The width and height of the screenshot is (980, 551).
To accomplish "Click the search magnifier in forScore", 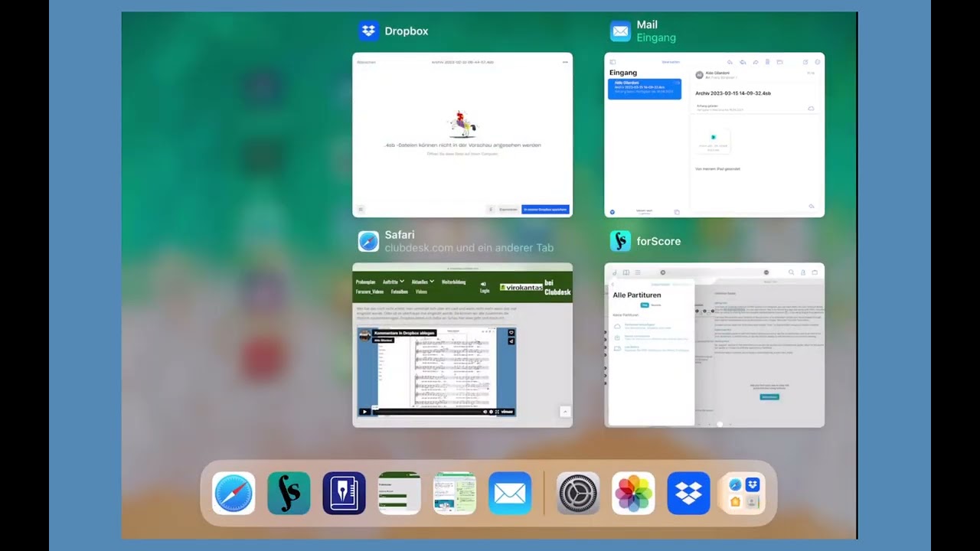I will pos(791,272).
